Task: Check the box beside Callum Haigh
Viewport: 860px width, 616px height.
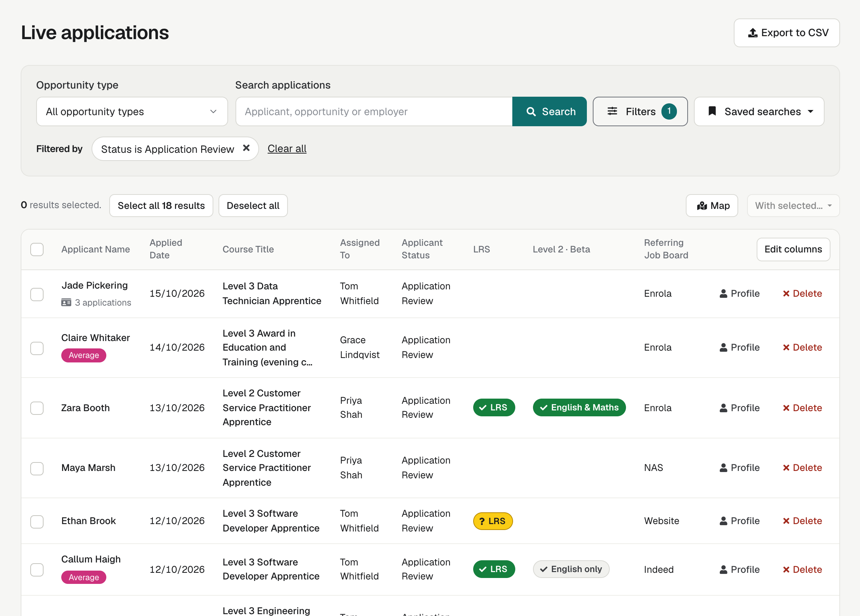Action: 37,569
